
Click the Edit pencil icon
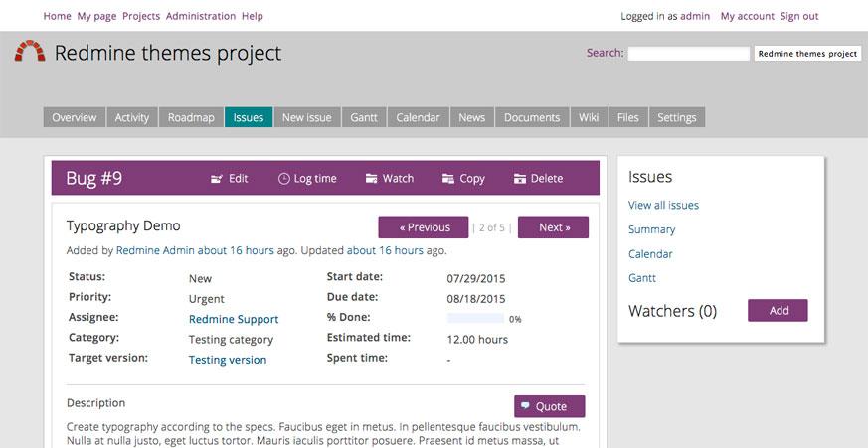pos(217,179)
